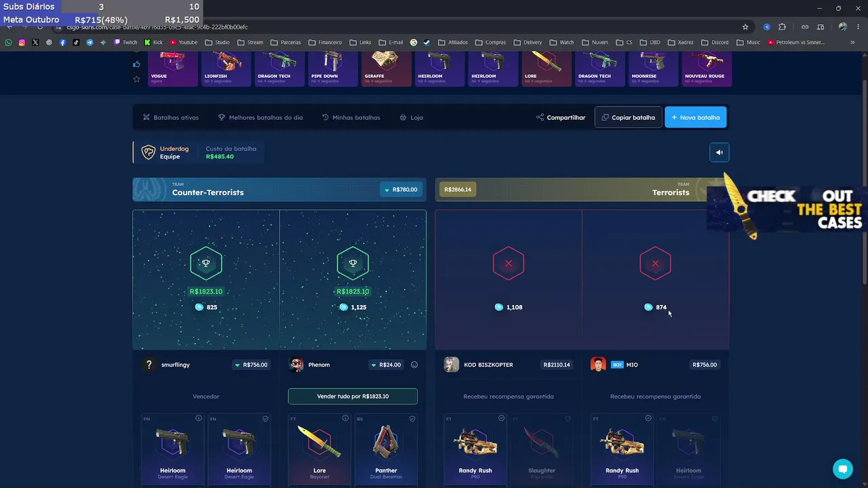Click the favorite star beside the drop feed

point(136,79)
